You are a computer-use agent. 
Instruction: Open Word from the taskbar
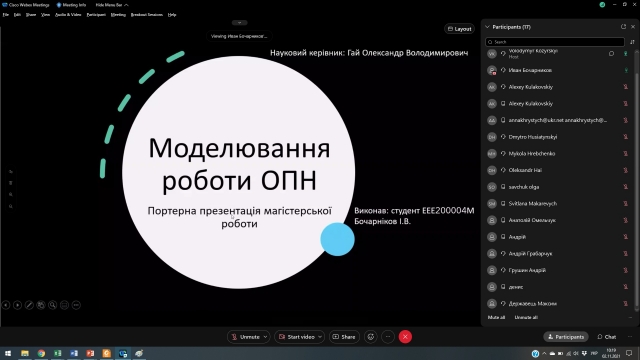tap(74, 353)
